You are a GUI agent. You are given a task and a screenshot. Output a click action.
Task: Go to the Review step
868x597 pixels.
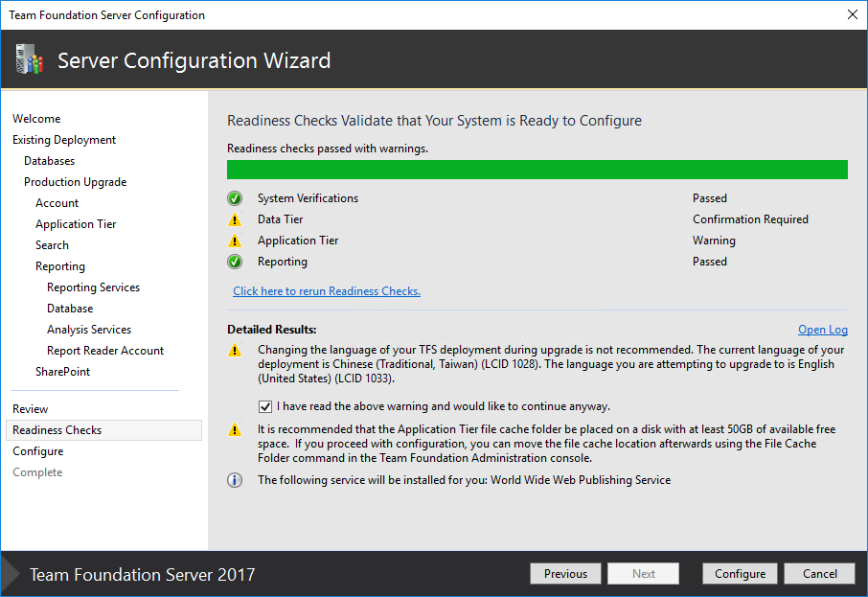[31, 409]
